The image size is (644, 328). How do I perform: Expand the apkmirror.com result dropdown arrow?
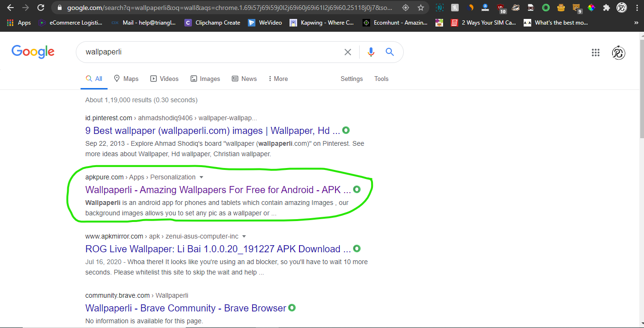click(x=244, y=236)
